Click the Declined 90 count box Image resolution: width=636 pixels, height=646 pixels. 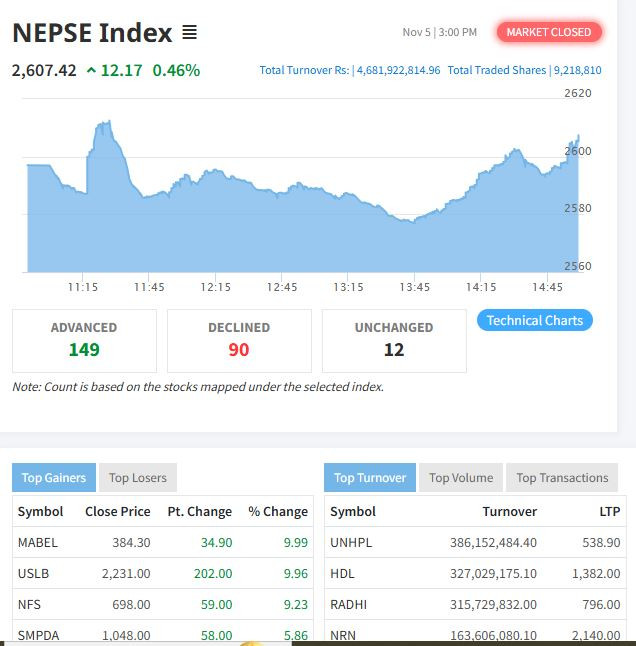[x=239, y=340]
